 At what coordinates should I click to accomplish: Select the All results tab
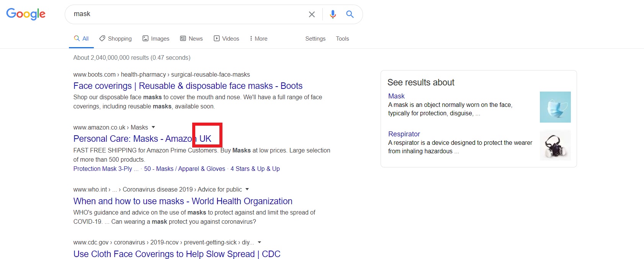tap(81, 39)
